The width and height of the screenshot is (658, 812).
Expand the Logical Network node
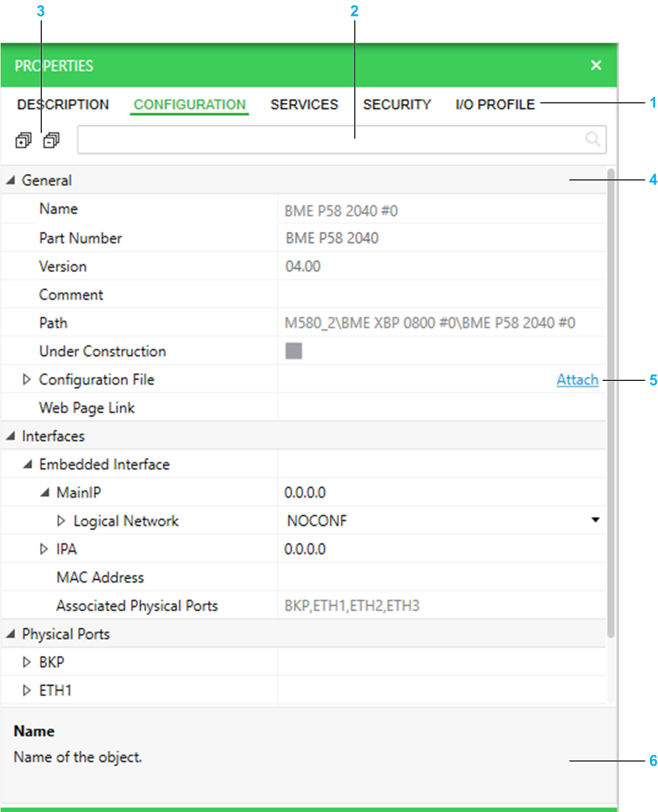[x=61, y=521]
